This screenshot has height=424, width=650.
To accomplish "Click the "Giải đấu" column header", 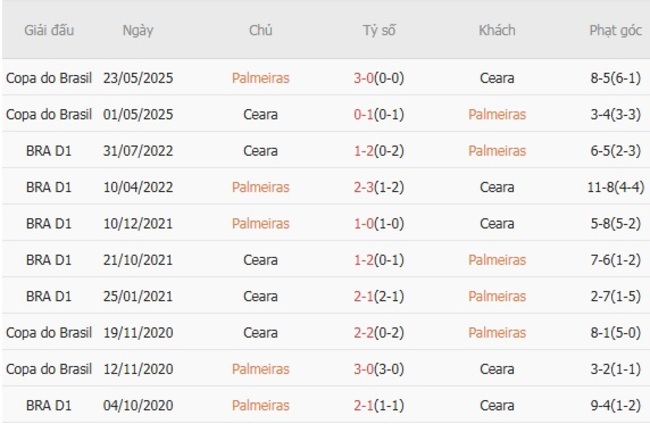I will (49, 30).
